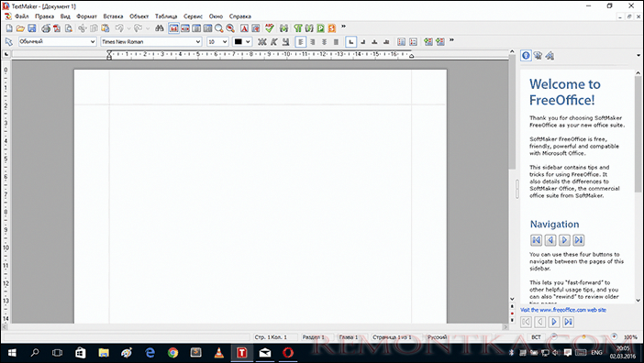Viewport: 644px width, 363px height.
Task: Toggle italic formatting К
Action: pos(274,41)
